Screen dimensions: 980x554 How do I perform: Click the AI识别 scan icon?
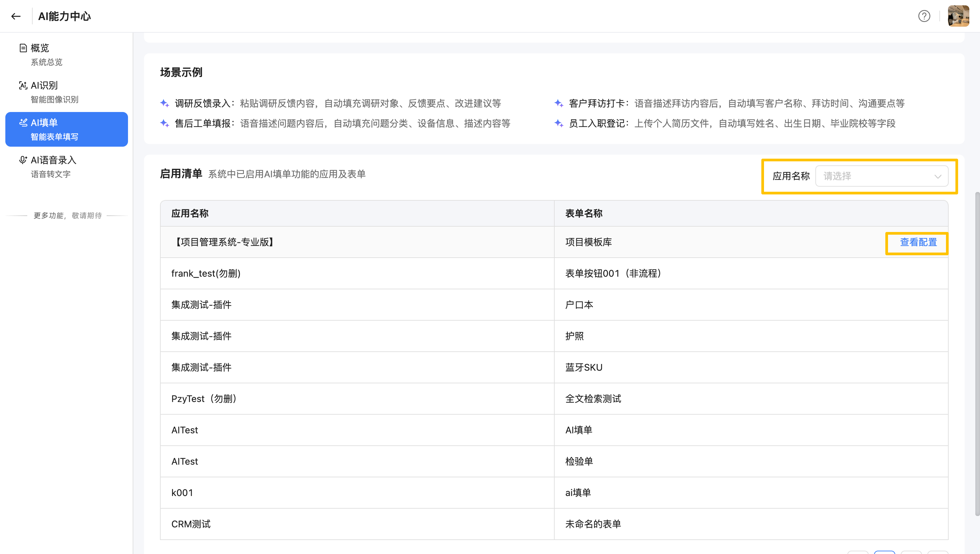(23, 85)
